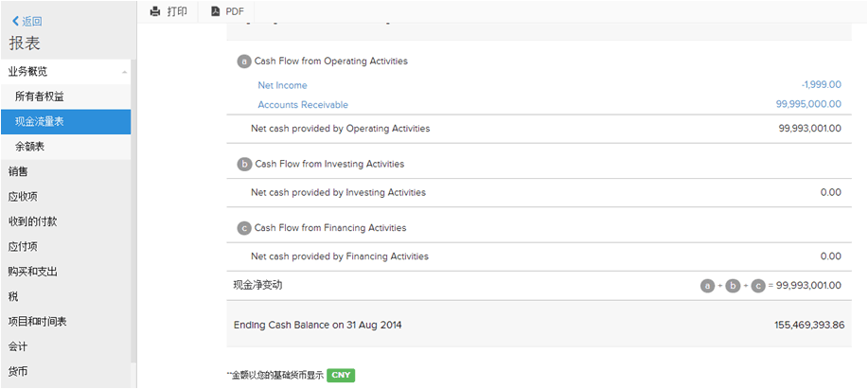Click the circled 'a' badge beside Operating Activities
This screenshot has width=868, height=389.
[244, 62]
